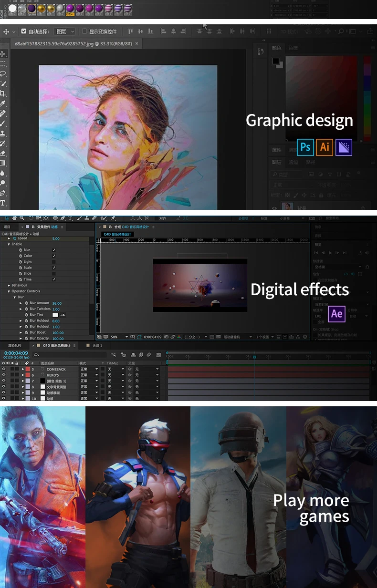Click the Blur stopwatch icon under Enable
The image size is (377, 588).
(21, 250)
